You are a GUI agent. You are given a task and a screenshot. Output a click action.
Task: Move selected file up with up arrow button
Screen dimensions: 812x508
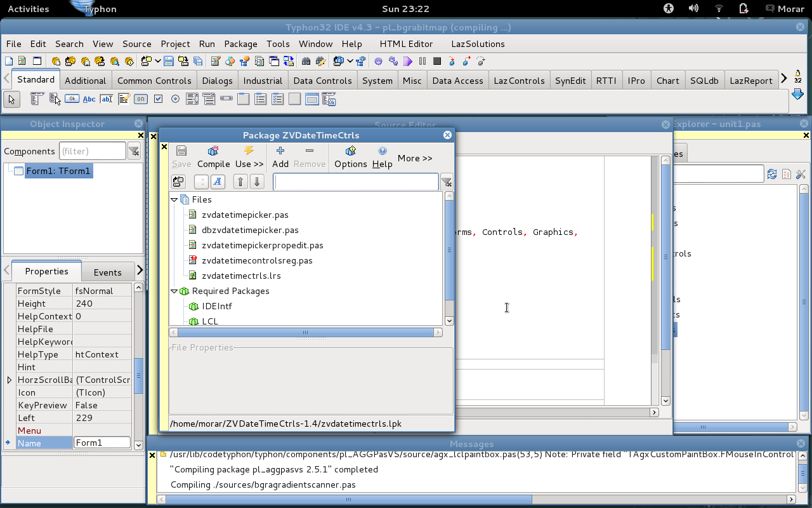(x=240, y=182)
